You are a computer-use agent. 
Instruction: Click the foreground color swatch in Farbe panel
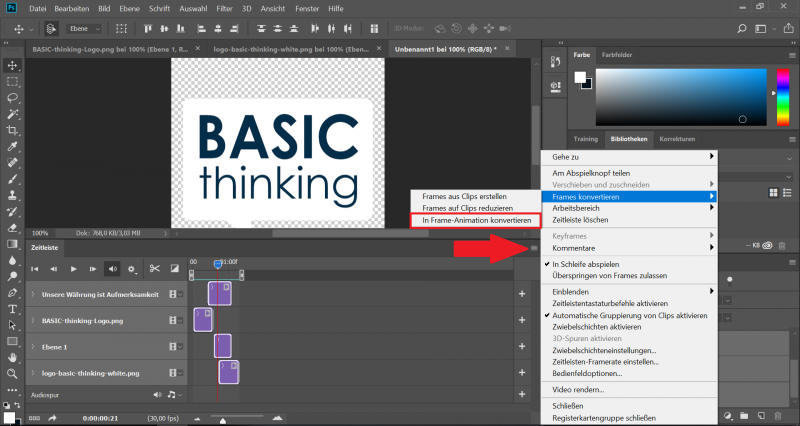[x=580, y=77]
